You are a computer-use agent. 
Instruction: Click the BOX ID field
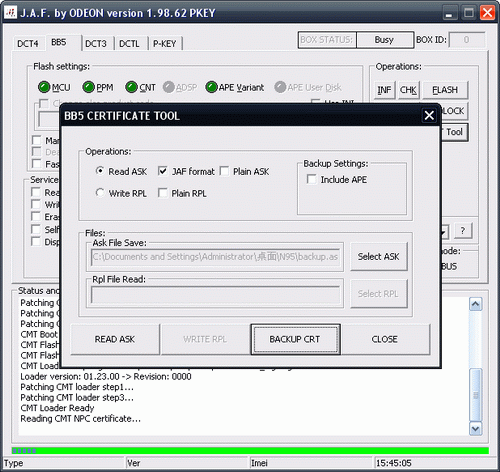point(467,40)
